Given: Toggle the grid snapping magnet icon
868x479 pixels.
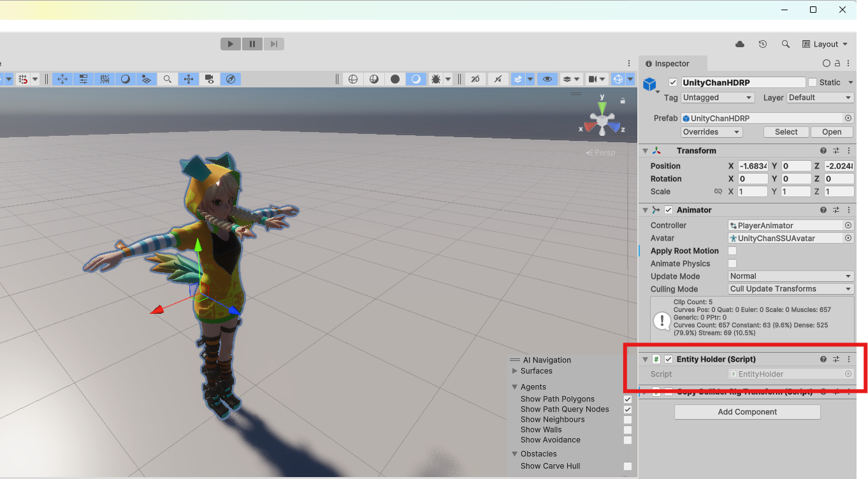Looking at the screenshot, I should [x=23, y=79].
